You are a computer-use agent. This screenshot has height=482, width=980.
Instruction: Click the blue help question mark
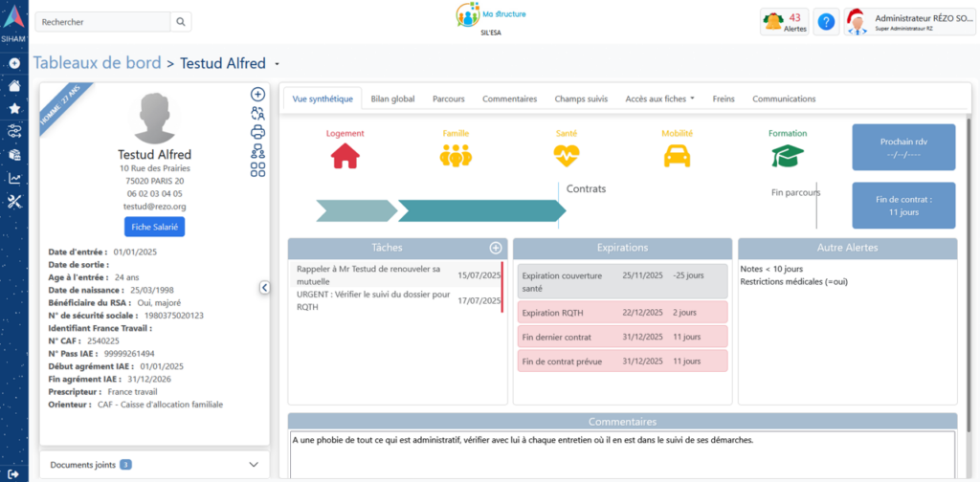(827, 22)
